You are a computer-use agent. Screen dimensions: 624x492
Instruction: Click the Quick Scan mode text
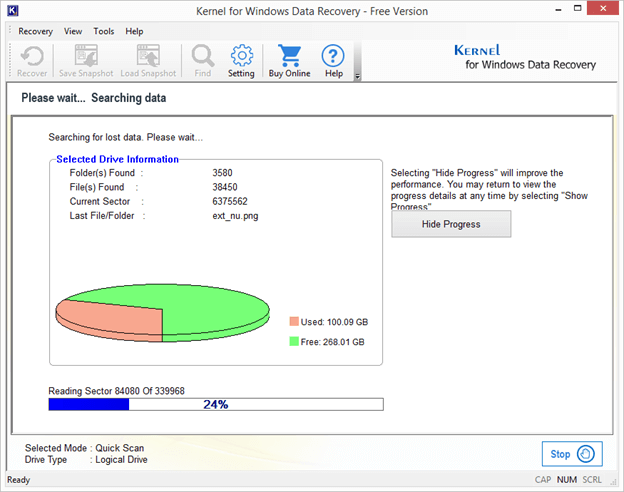click(119, 448)
